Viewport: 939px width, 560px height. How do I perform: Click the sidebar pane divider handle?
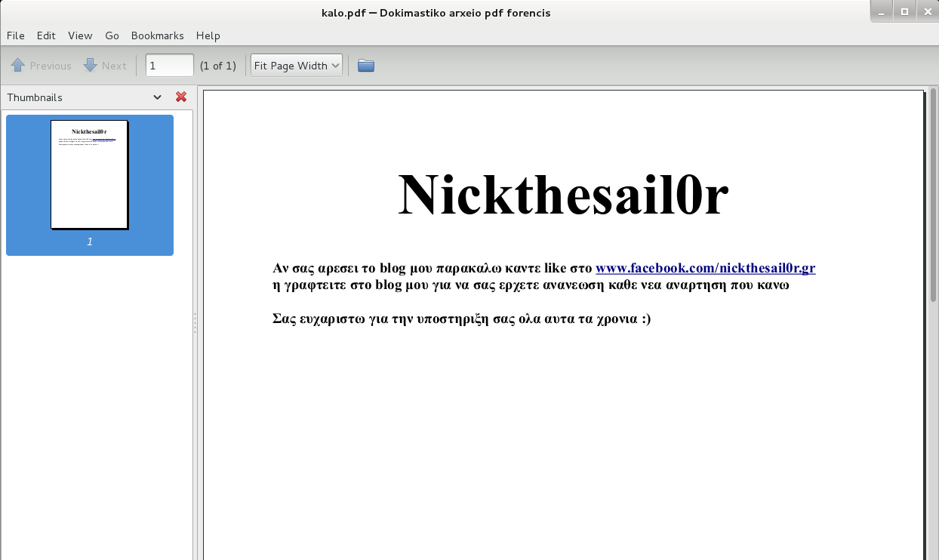click(x=195, y=323)
